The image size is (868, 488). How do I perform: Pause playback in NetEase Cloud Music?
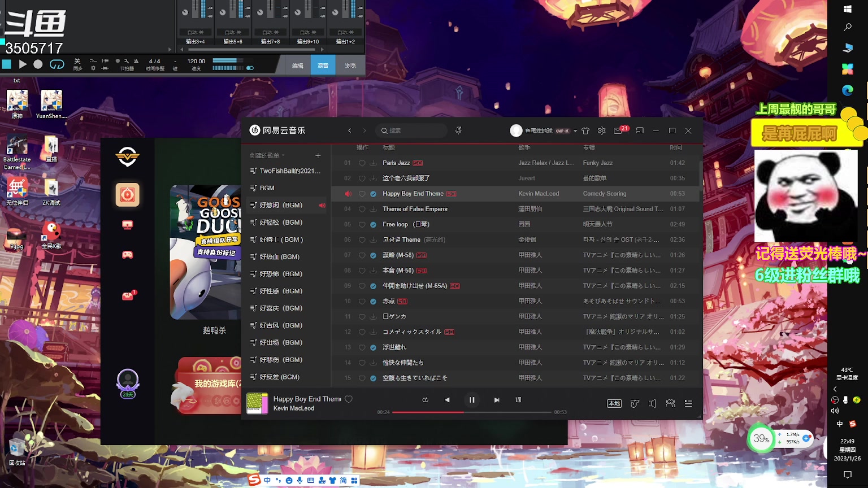pyautogui.click(x=471, y=400)
